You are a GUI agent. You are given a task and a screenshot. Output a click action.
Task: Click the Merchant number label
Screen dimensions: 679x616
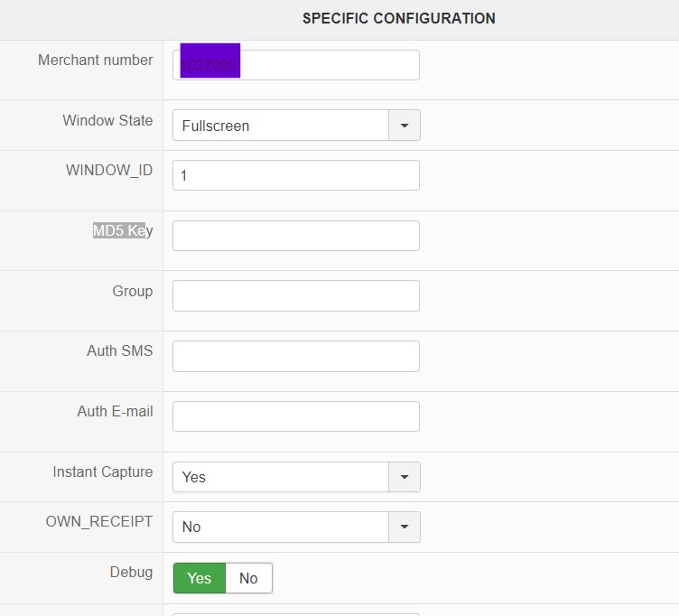[95, 60]
